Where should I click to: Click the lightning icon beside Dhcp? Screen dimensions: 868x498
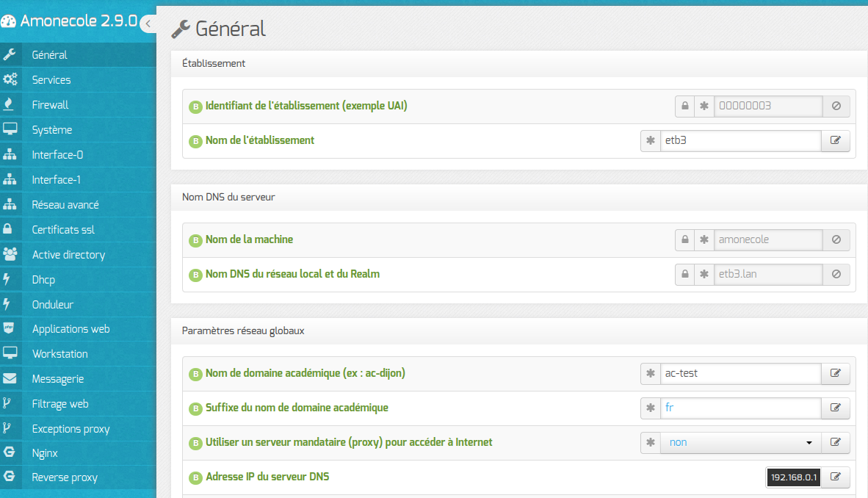click(x=8, y=279)
